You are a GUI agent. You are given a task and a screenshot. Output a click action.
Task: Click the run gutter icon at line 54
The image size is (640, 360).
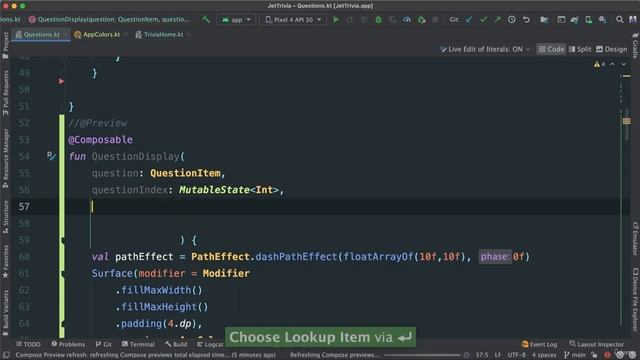[51, 156]
